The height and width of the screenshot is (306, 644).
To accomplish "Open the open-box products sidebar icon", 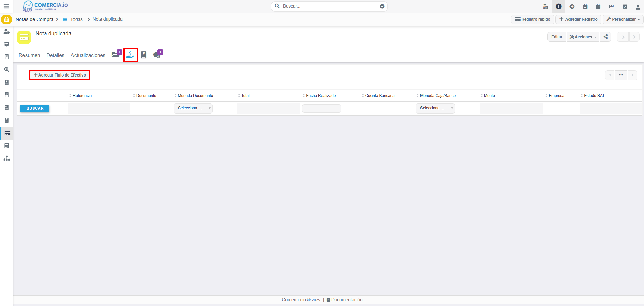I will click(6, 44).
